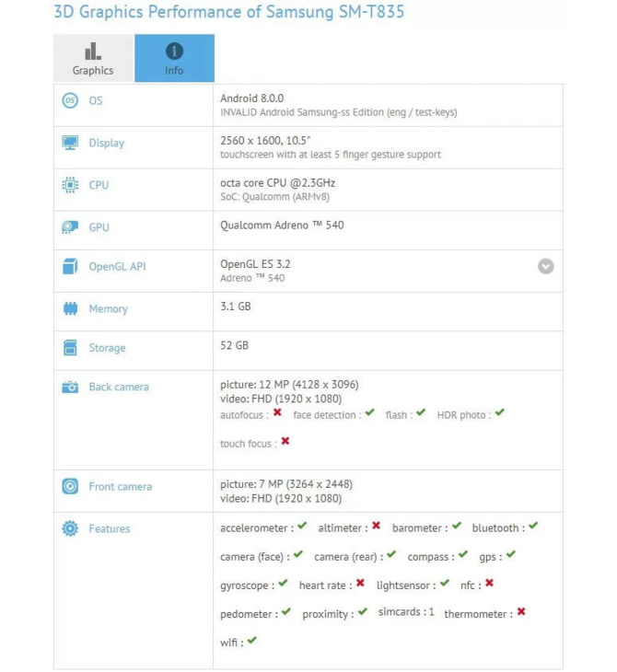Click the gyroscope green check
Viewport: 617px width, 672px height.
click(x=283, y=583)
